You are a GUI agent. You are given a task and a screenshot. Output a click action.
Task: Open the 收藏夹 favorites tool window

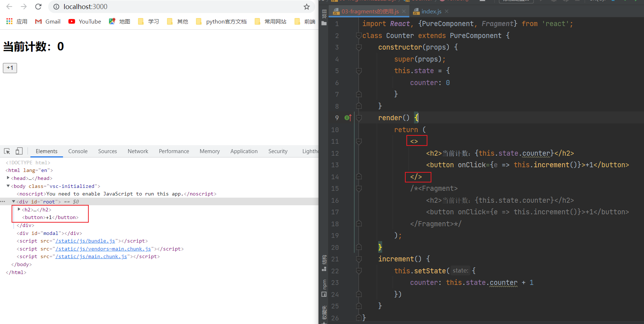pyautogui.click(x=324, y=313)
